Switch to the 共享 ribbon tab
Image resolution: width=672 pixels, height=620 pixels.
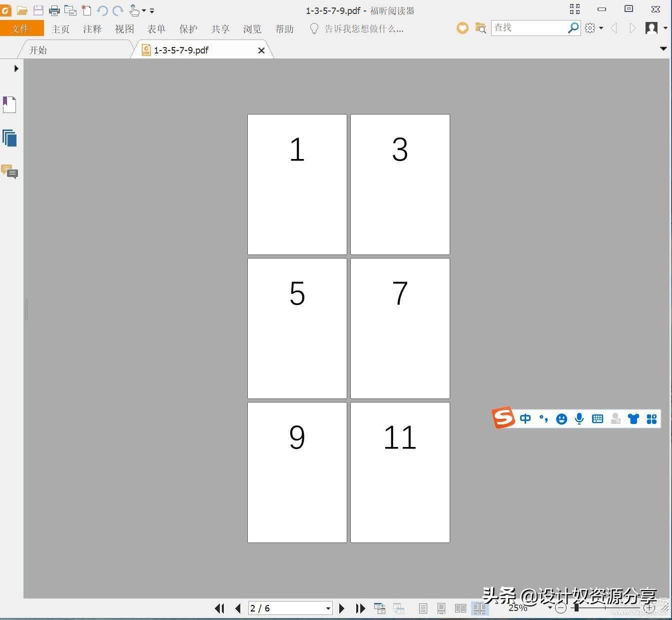click(220, 29)
